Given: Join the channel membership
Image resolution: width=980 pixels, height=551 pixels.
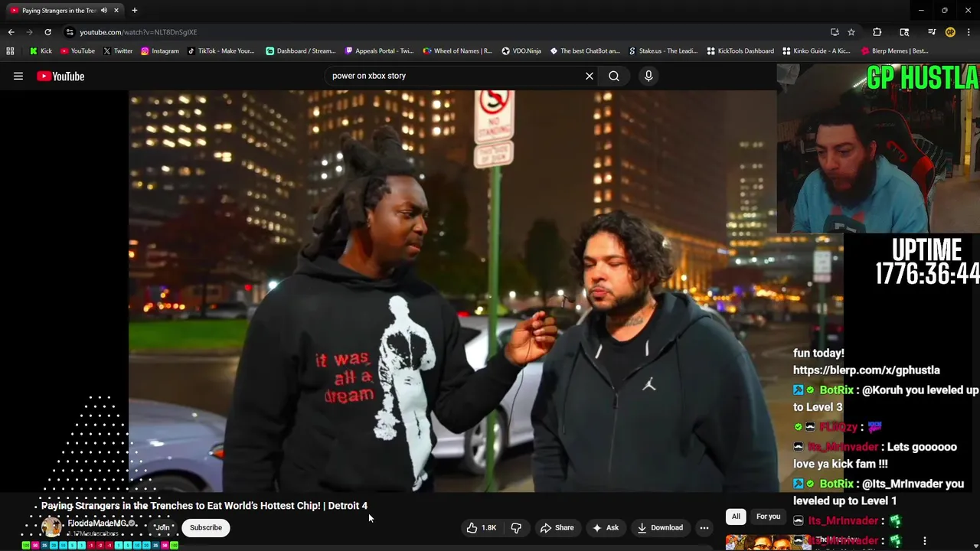Looking at the screenshot, I should click(162, 527).
